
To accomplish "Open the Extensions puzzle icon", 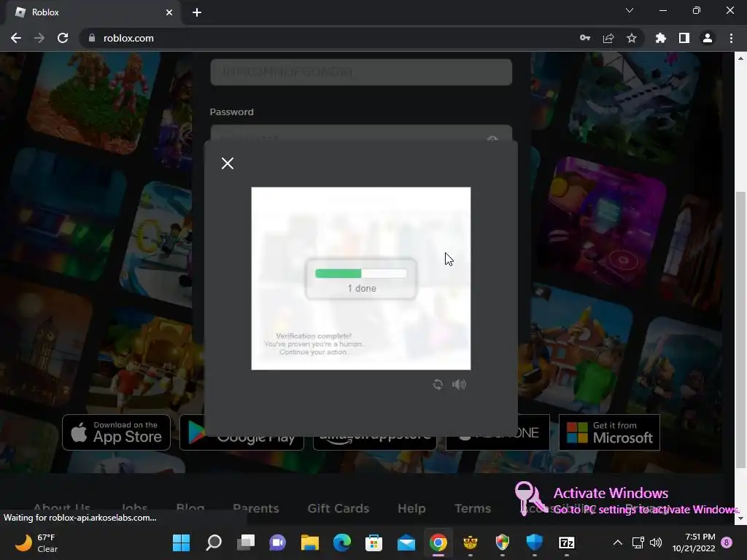I will 661,38.
